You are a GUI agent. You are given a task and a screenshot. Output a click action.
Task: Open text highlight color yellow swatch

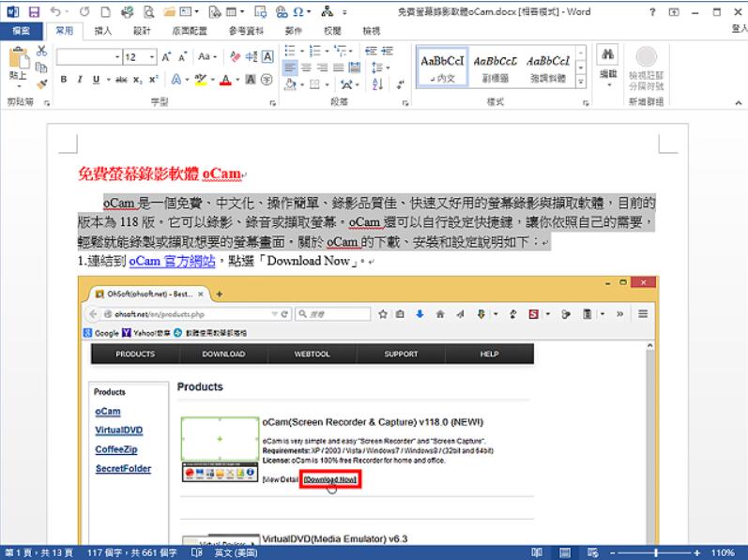[201, 80]
